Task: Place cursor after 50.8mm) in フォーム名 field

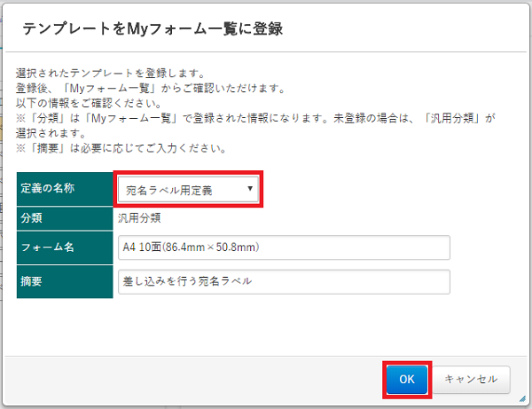Action: (262, 248)
